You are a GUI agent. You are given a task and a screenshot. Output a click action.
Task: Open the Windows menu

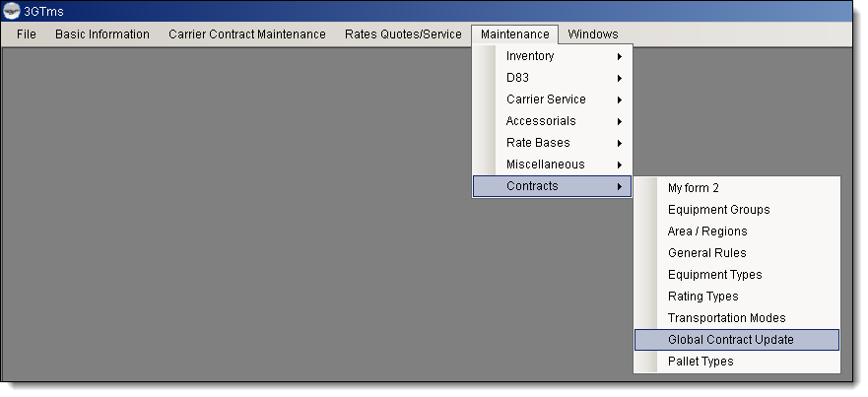click(x=593, y=34)
